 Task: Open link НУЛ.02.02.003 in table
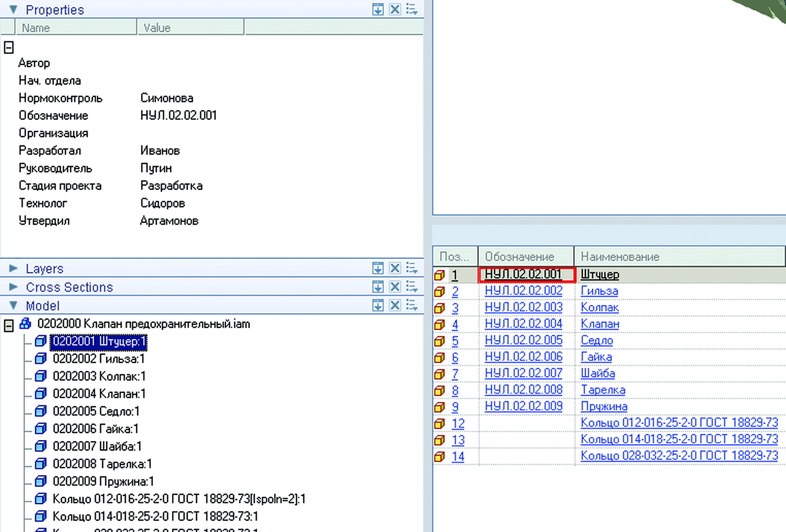coord(524,307)
